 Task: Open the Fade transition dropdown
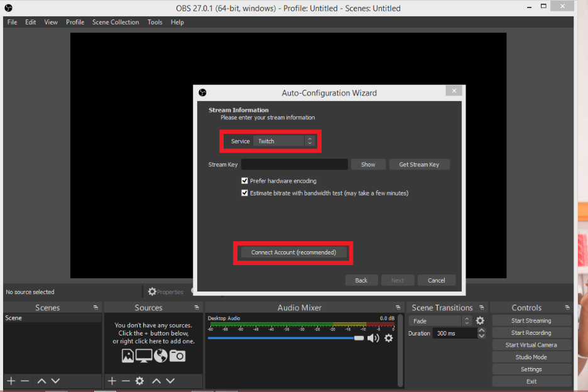(x=440, y=321)
